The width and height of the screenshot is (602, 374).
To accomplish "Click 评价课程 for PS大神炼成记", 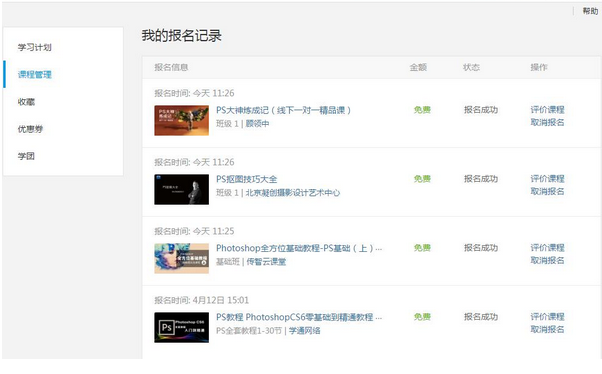I will click(547, 110).
